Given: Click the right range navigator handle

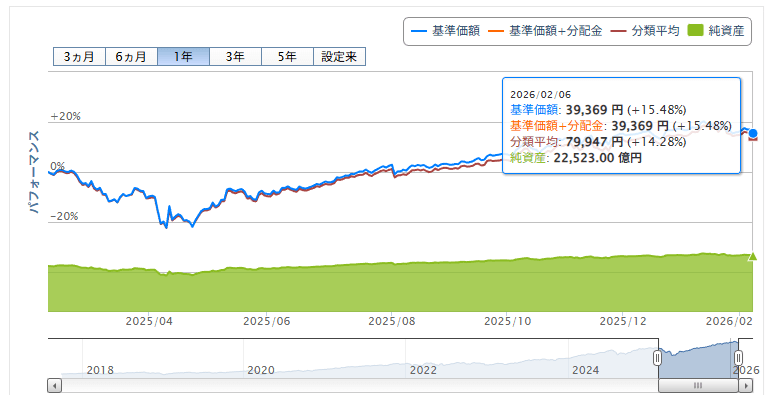Looking at the screenshot, I should [x=738, y=358].
